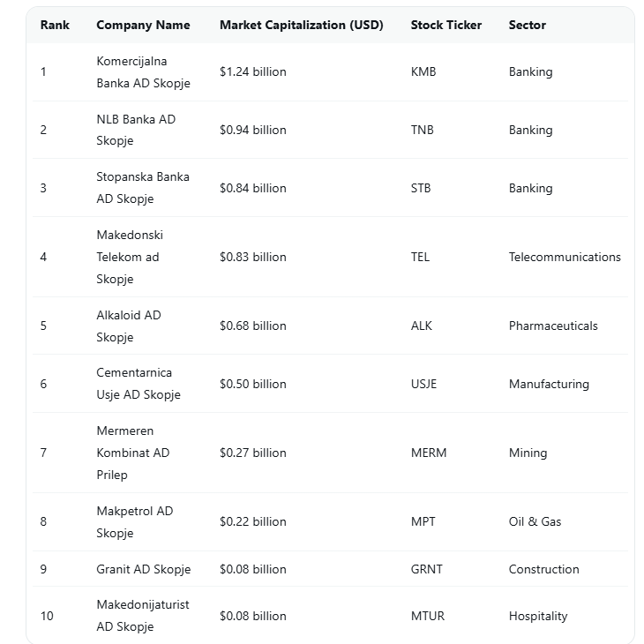
Task: Select the MERM ticker cell
Action: tap(429, 453)
